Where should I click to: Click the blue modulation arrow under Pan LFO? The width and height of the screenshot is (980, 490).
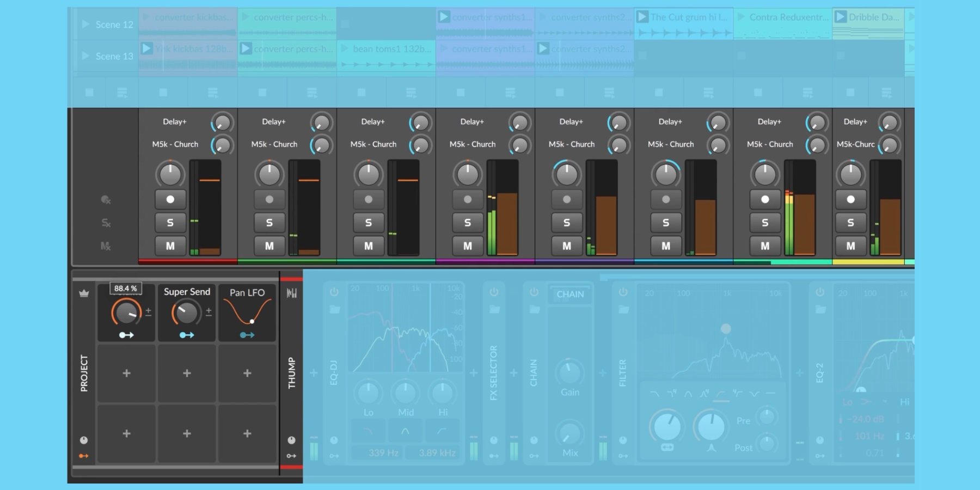(x=247, y=335)
